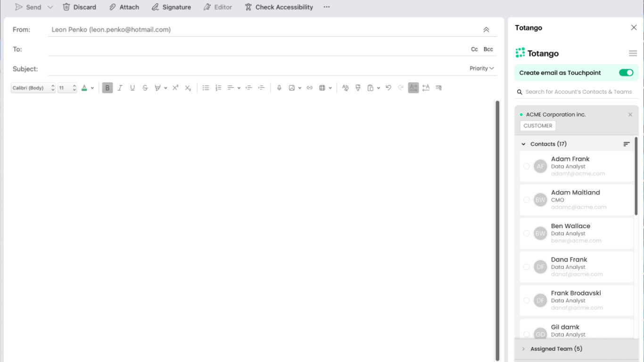
Task: Open the Send options dropdown arrow
Action: [x=50, y=7]
